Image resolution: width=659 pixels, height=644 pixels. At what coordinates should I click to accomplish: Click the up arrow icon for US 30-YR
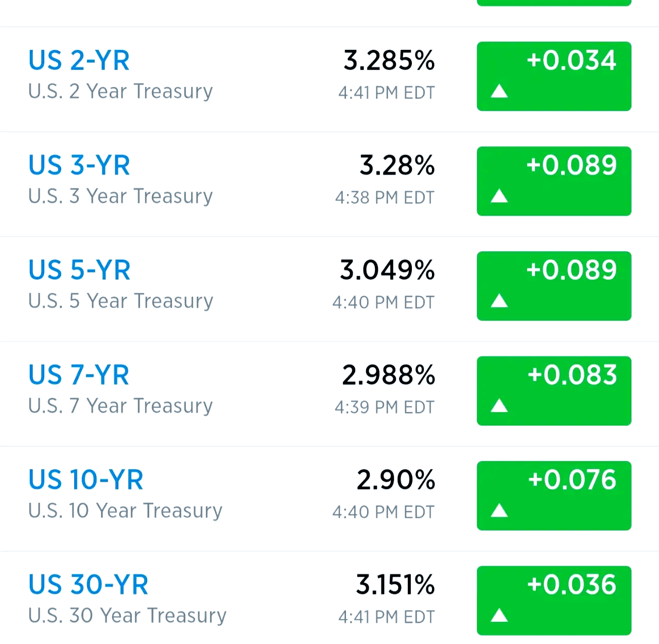(x=499, y=615)
